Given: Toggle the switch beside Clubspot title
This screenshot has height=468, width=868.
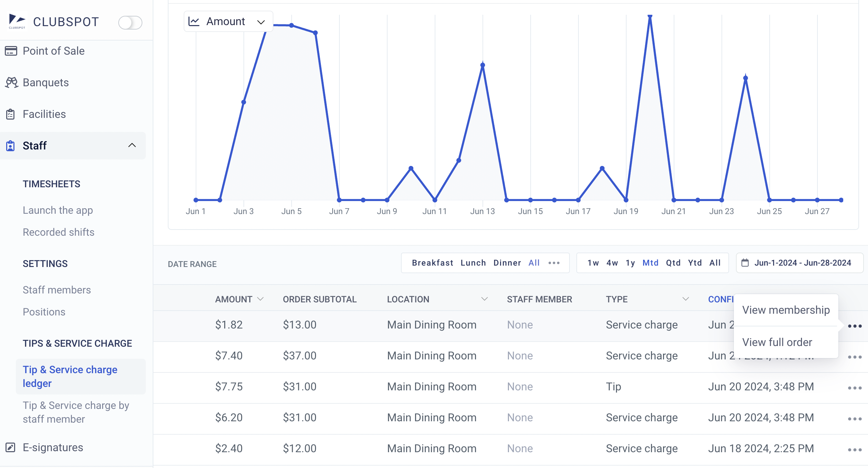Looking at the screenshot, I should click(x=130, y=23).
